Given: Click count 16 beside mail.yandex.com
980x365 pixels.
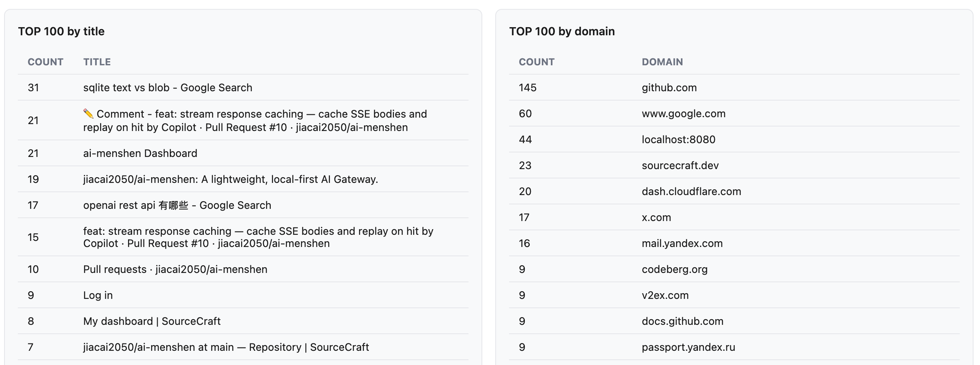Looking at the screenshot, I should 524,243.
